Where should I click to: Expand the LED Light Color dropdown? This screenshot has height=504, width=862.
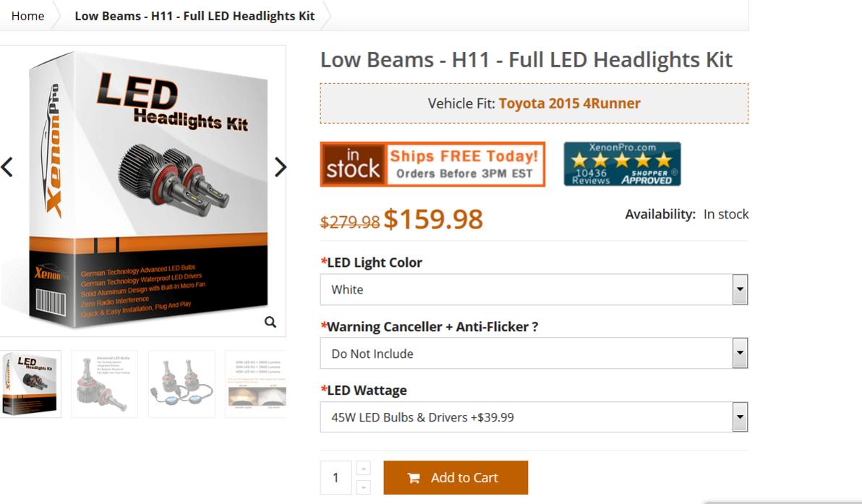[534, 290]
